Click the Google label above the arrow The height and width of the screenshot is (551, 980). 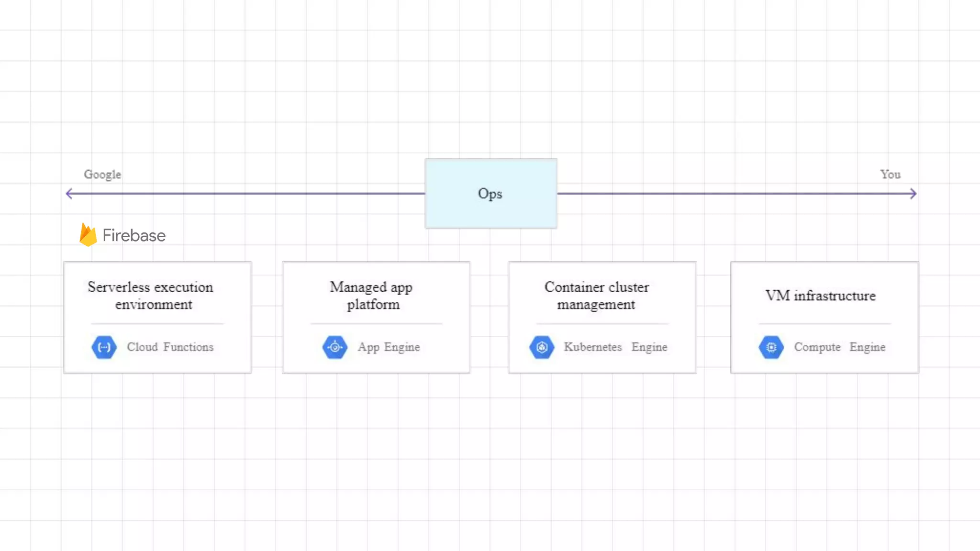click(x=102, y=175)
